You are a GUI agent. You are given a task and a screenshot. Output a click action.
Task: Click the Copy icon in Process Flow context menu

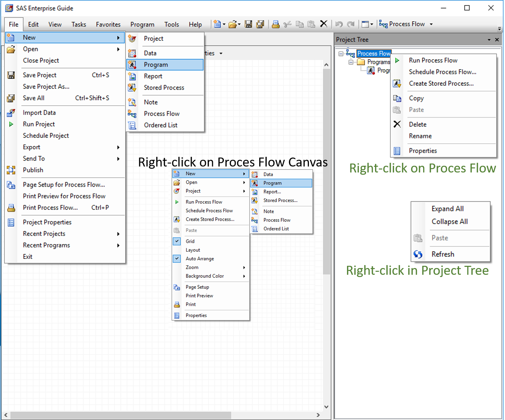(397, 98)
